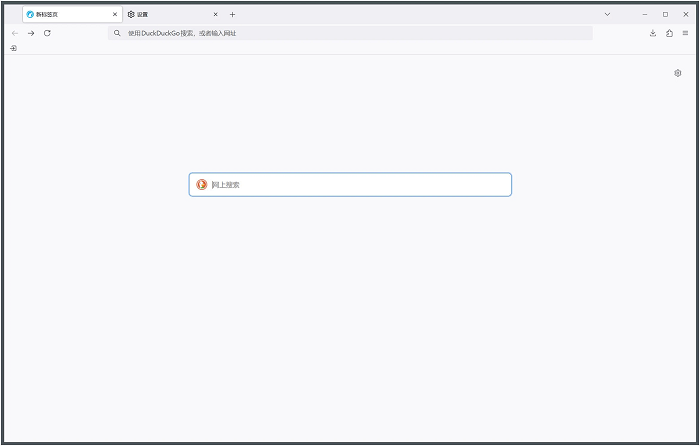Screen dimensions: 700x446
Task: Switch to the 新标签页 tab
Action: [x=65, y=15]
